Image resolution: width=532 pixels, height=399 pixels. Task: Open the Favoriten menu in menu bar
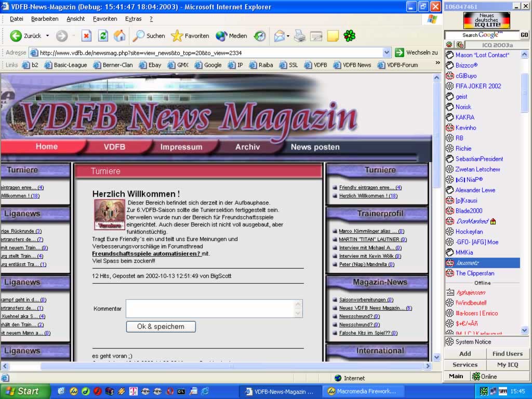tap(105, 19)
